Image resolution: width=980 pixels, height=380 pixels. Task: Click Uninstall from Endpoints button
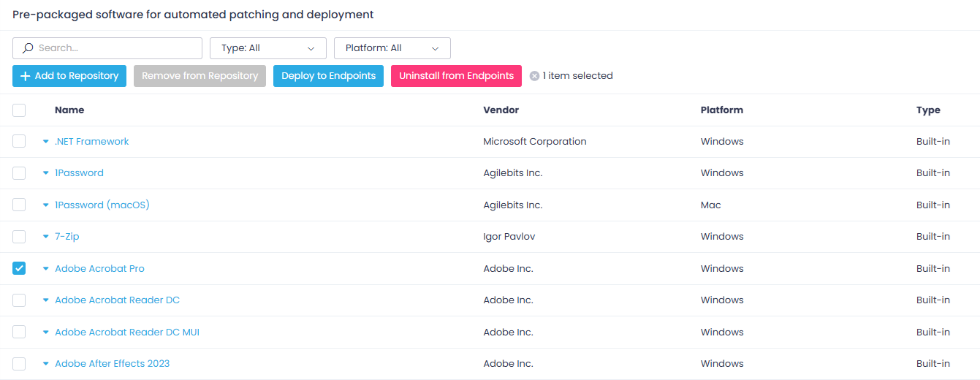tap(456, 76)
